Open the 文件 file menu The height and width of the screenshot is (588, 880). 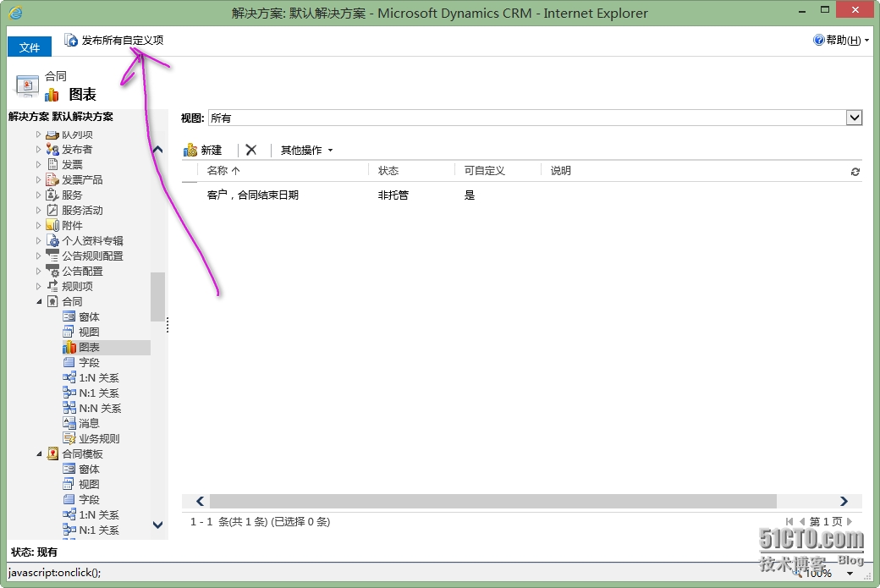[29, 47]
